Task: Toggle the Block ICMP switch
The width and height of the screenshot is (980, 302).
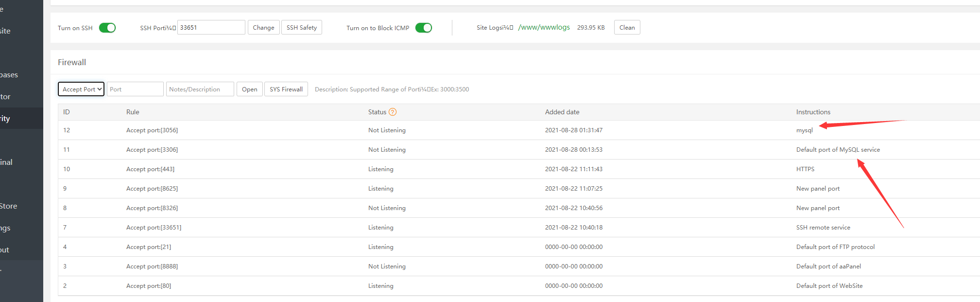Action: tap(424, 28)
